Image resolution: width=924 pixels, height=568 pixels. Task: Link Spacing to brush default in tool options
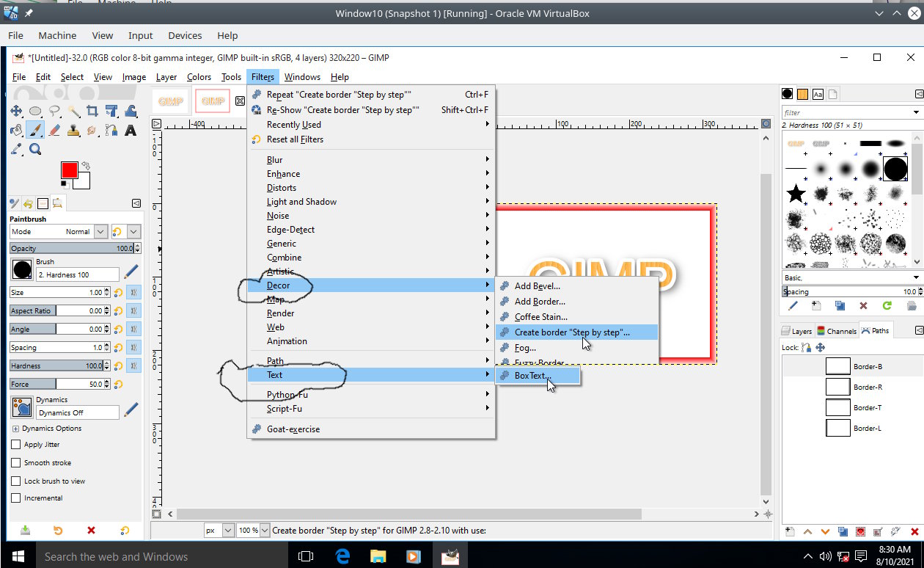(x=134, y=347)
